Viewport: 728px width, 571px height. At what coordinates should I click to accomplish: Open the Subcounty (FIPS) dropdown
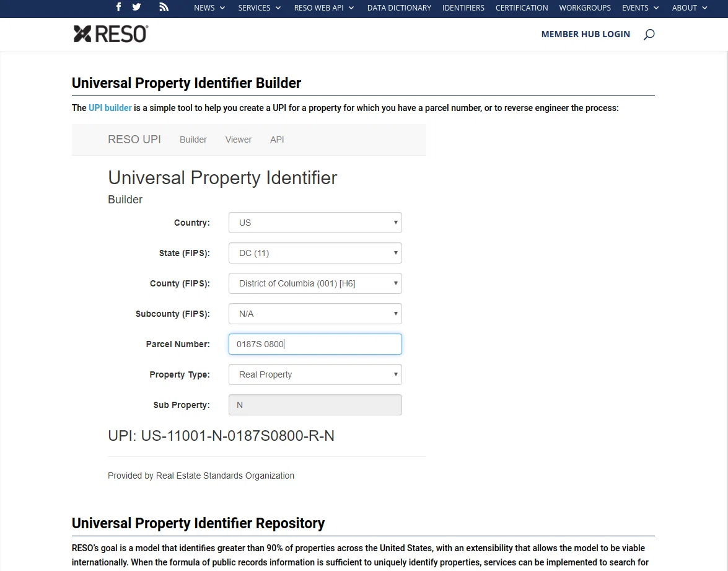click(x=315, y=314)
